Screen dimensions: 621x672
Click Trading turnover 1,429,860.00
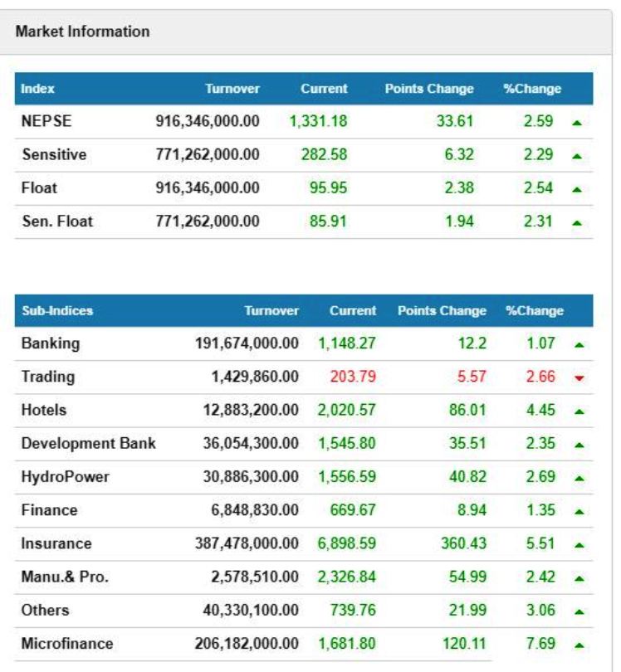pos(255,377)
